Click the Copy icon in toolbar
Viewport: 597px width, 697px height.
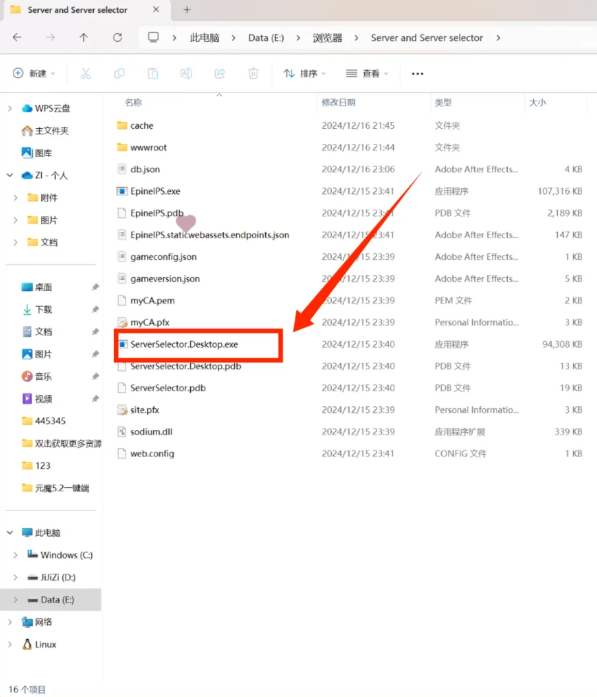tap(119, 73)
